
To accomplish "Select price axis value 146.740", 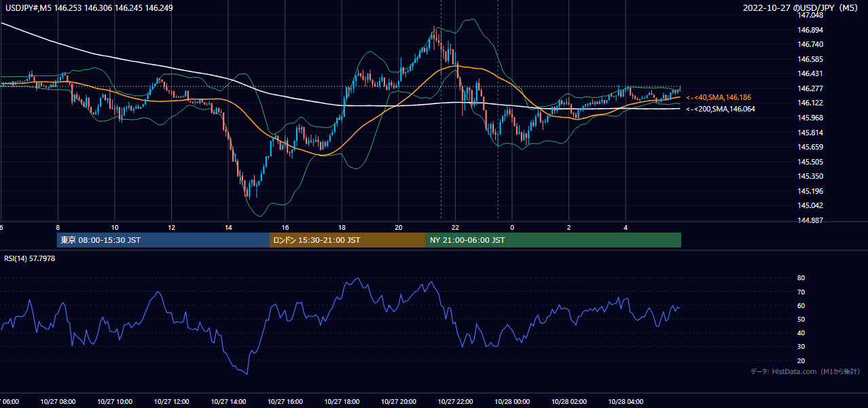I will (811, 44).
